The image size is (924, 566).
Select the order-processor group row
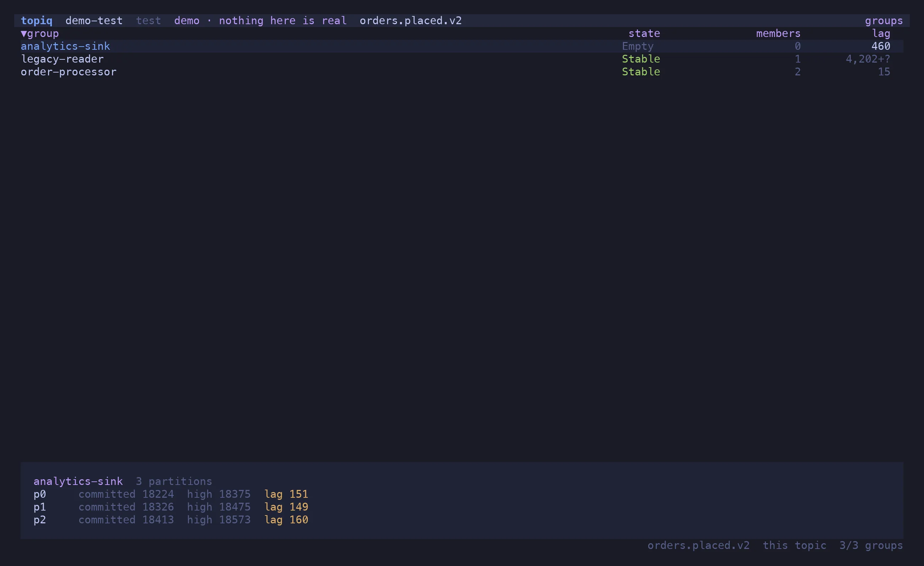462,72
